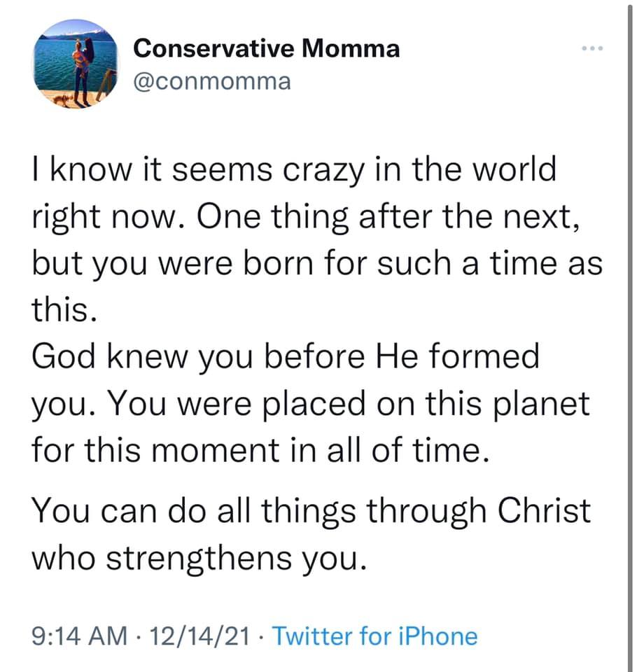
Task: Click the single-word line "this."
Action: [x=60, y=310]
